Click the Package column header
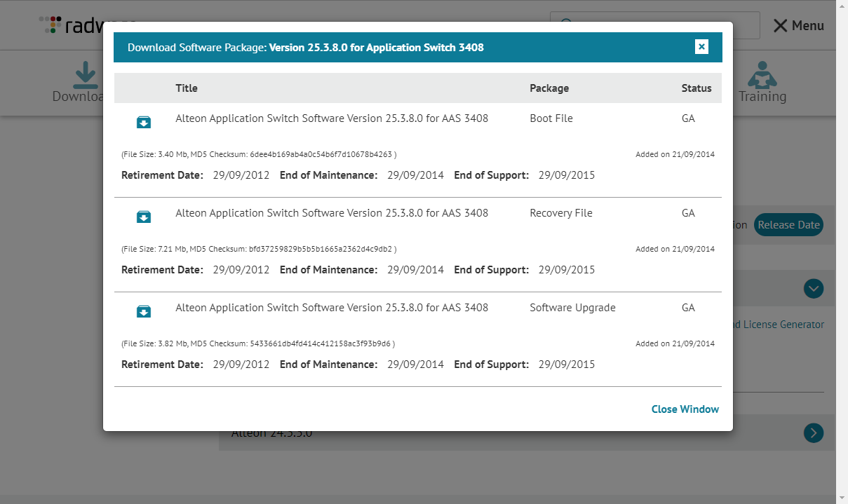Screen dimensions: 848x504 549,88
